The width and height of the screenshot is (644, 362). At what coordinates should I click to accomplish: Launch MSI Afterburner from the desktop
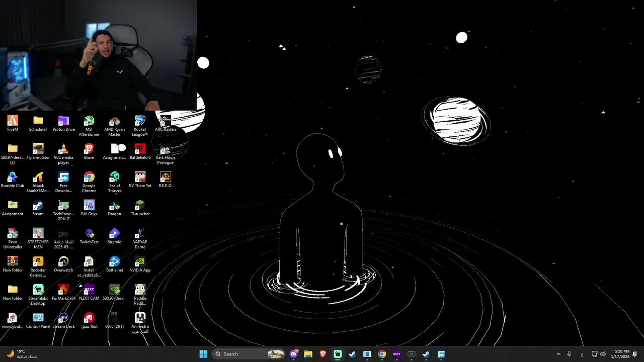(x=89, y=126)
